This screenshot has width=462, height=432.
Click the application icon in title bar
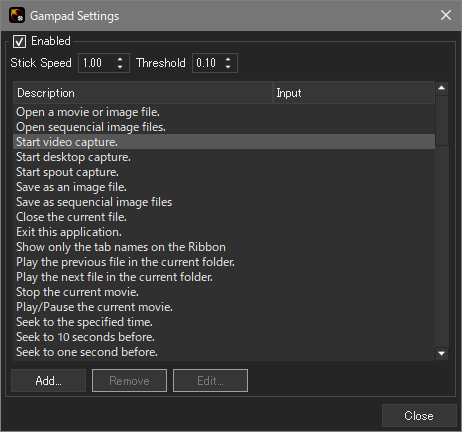click(17, 15)
